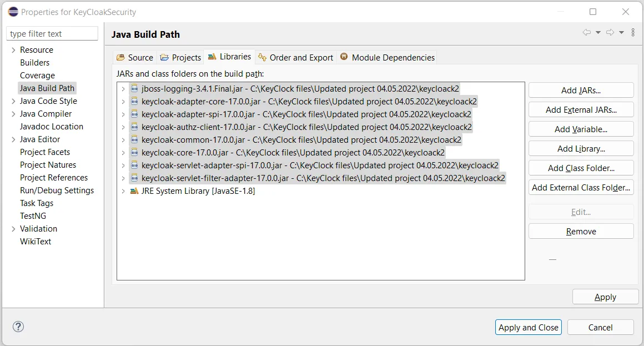Switch to the Source tab
644x346 pixels.
click(x=135, y=58)
